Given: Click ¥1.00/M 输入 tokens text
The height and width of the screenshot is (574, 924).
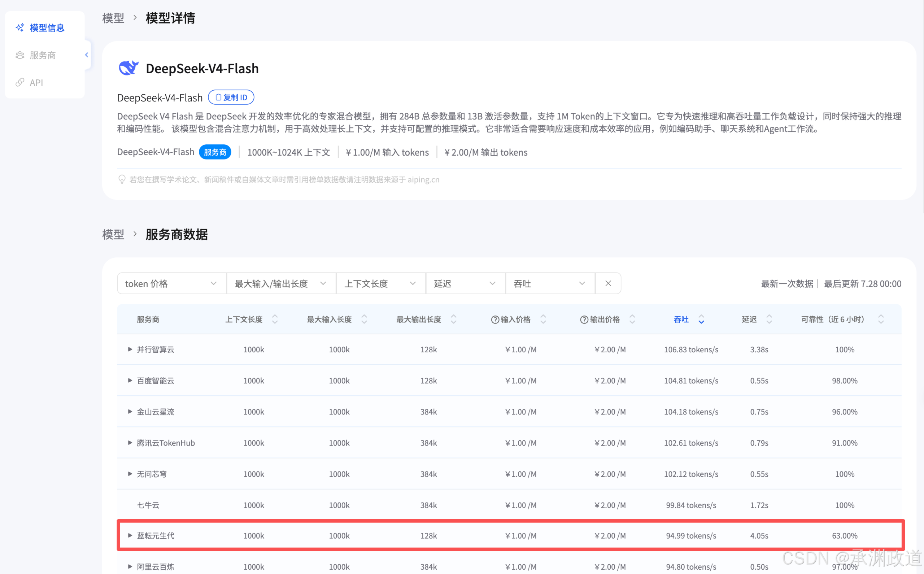Looking at the screenshot, I should point(387,152).
